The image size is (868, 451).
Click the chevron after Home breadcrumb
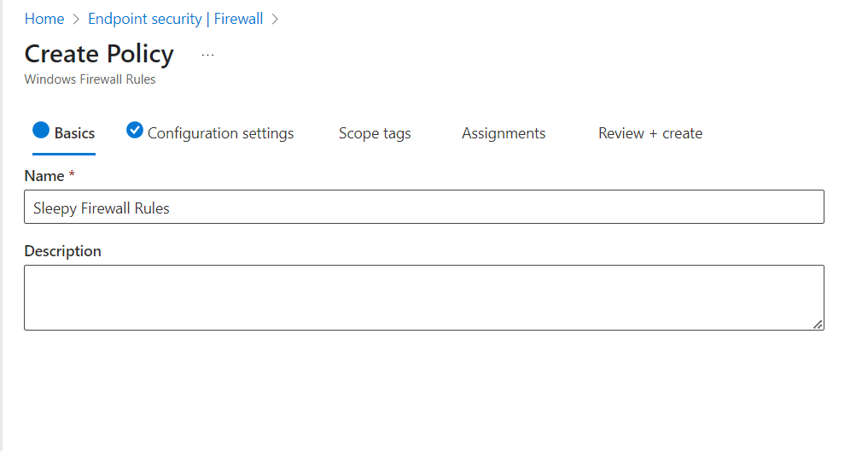pyautogui.click(x=76, y=19)
